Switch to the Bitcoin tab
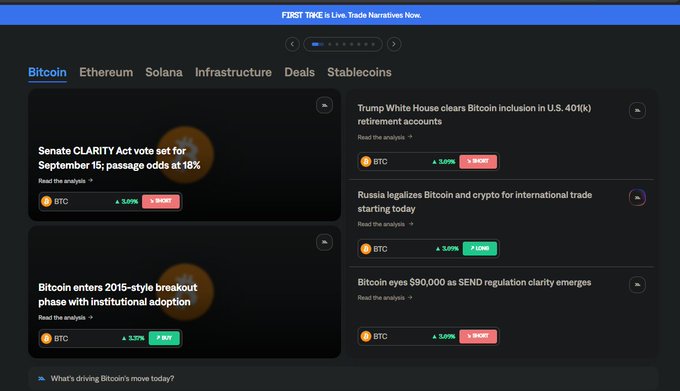 (x=47, y=72)
